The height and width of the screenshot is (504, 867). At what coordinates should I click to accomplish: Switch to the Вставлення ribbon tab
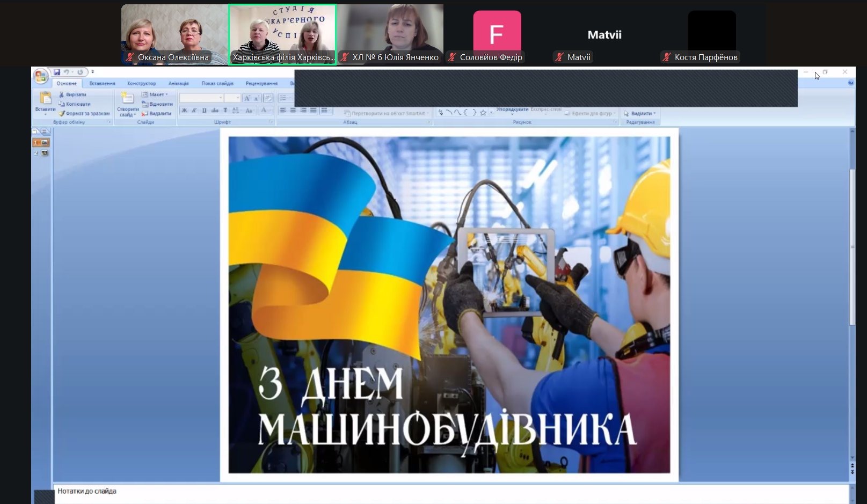[102, 84]
